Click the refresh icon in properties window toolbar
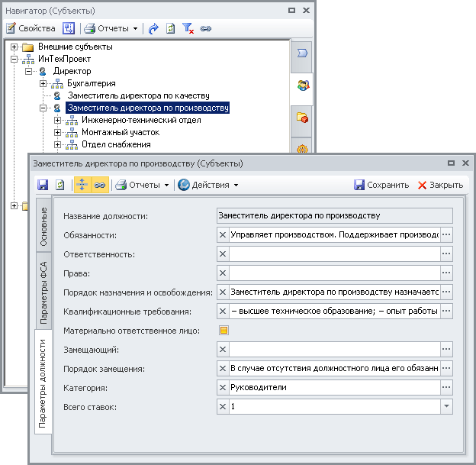This screenshot has height=465, width=476. [x=59, y=185]
